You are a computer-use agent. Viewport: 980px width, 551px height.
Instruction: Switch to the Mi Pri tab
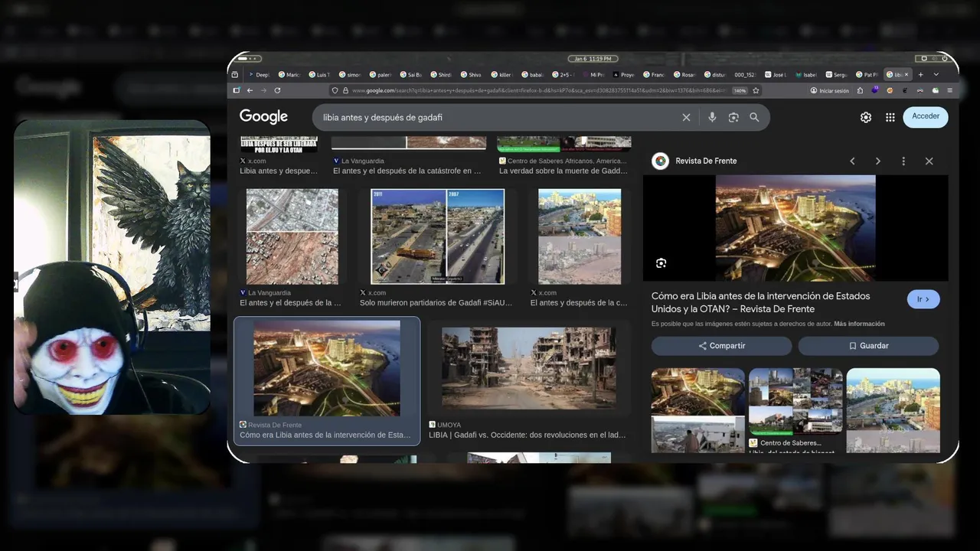(x=593, y=74)
